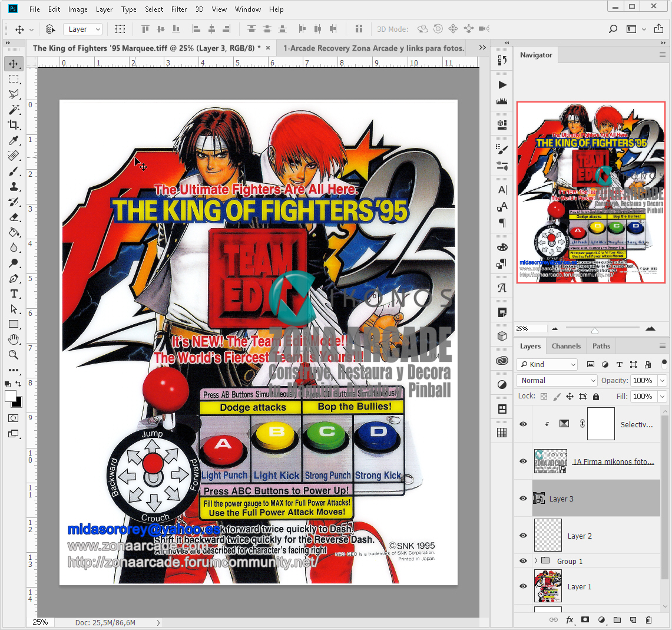
Task: Select the Move tool
Action: coord(14,64)
